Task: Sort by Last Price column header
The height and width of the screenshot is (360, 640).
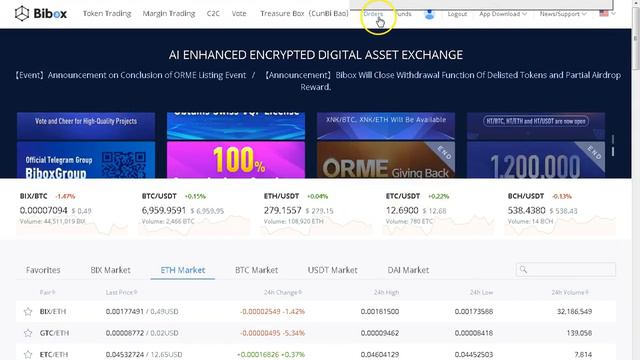Action: pyautogui.click(x=122, y=292)
